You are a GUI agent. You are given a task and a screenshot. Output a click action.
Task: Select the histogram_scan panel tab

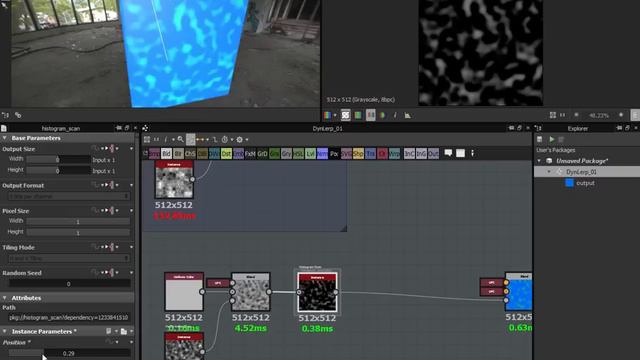pos(61,128)
